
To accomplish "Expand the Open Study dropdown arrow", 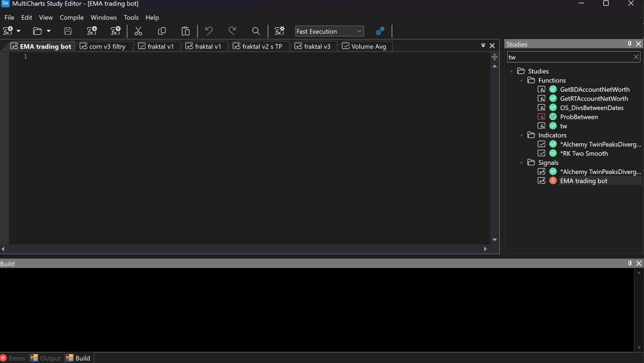I will (x=48, y=31).
